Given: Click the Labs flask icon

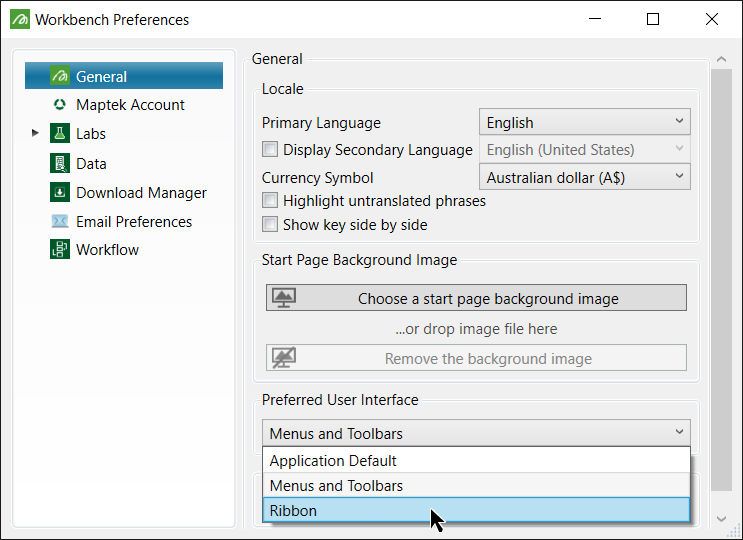Looking at the screenshot, I should click(x=59, y=134).
